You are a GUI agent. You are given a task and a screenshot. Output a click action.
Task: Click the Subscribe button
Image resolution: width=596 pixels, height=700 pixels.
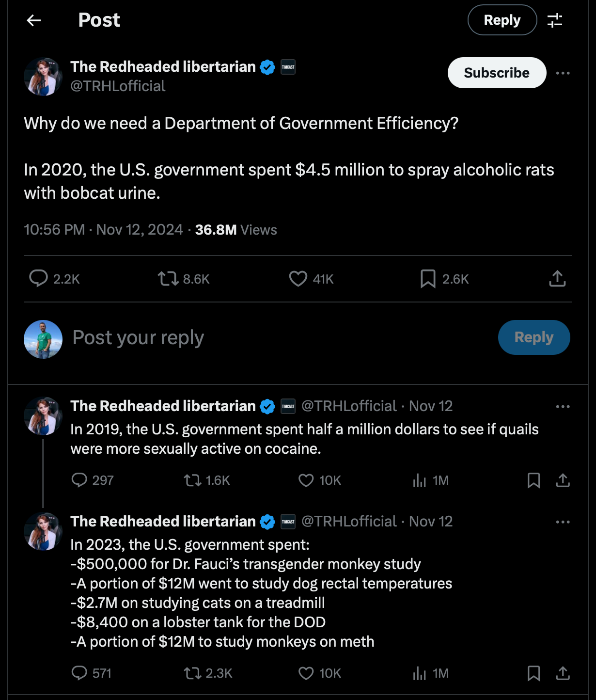497,73
